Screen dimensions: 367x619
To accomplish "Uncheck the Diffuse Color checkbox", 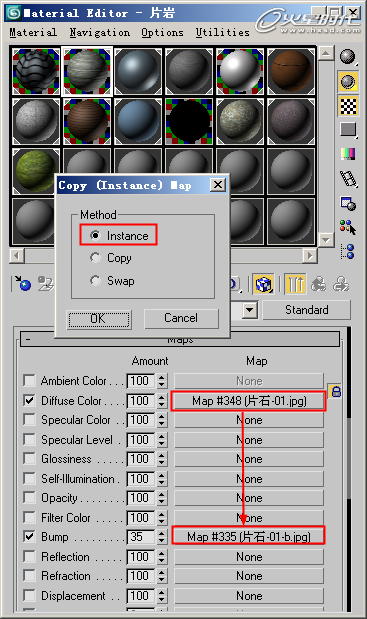I will 29,400.
